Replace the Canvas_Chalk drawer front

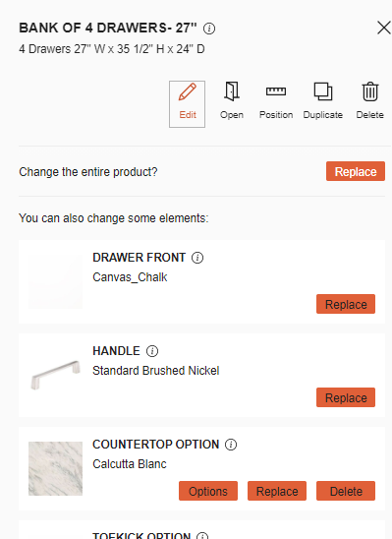click(x=346, y=304)
